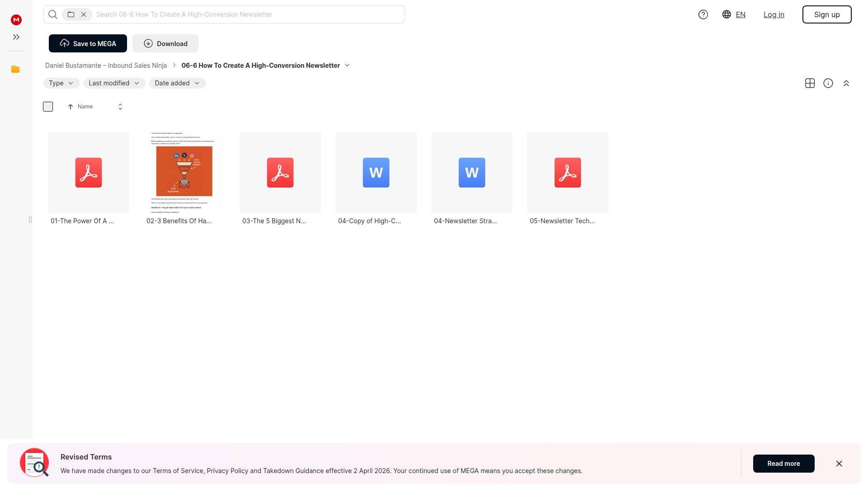Show the info panel icon
Screen dimensions: 868x488
pyautogui.click(x=828, y=83)
